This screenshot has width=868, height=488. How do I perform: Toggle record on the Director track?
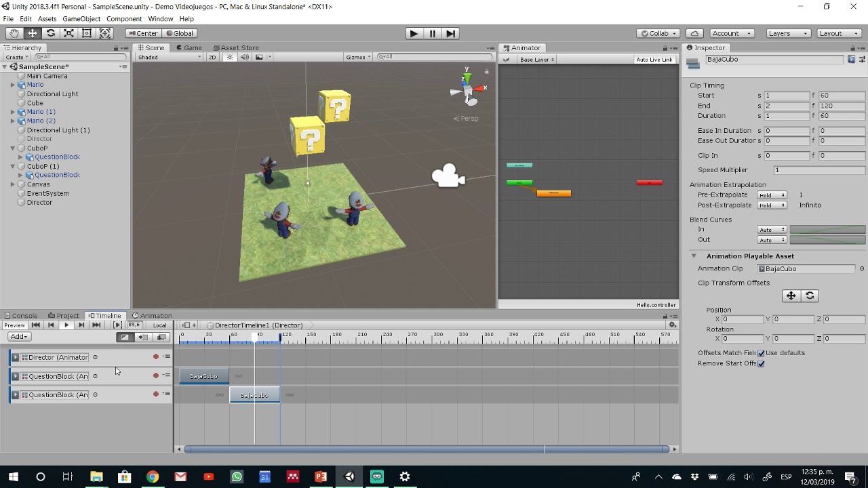(156, 357)
